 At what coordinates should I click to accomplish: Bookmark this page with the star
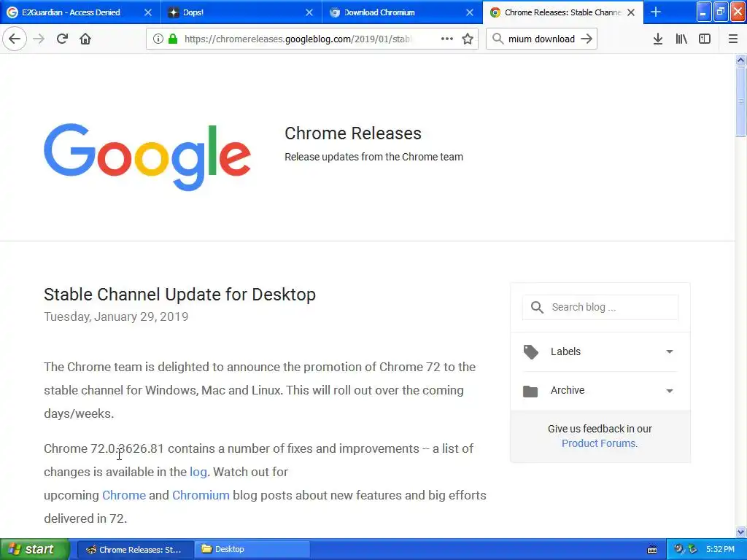point(468,39)
